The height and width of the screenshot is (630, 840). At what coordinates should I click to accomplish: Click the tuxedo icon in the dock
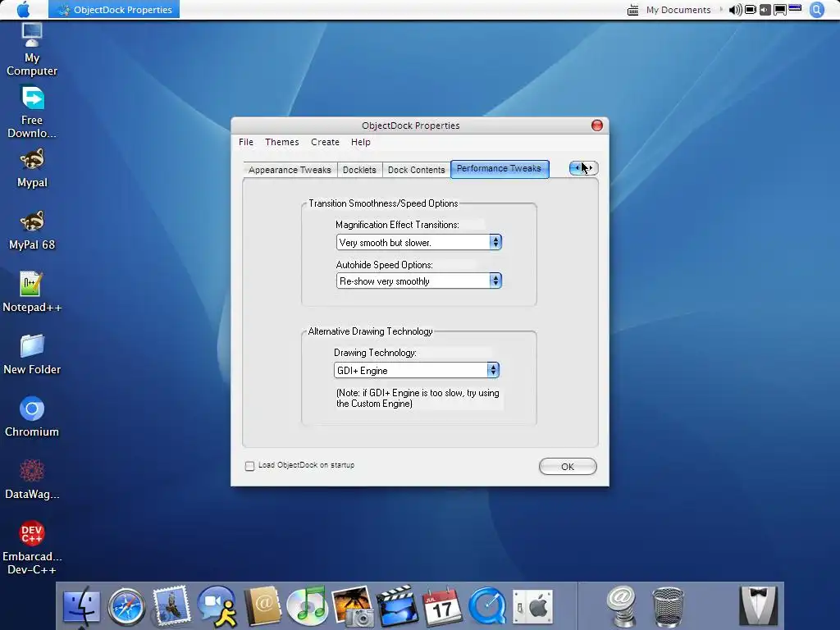758,606
